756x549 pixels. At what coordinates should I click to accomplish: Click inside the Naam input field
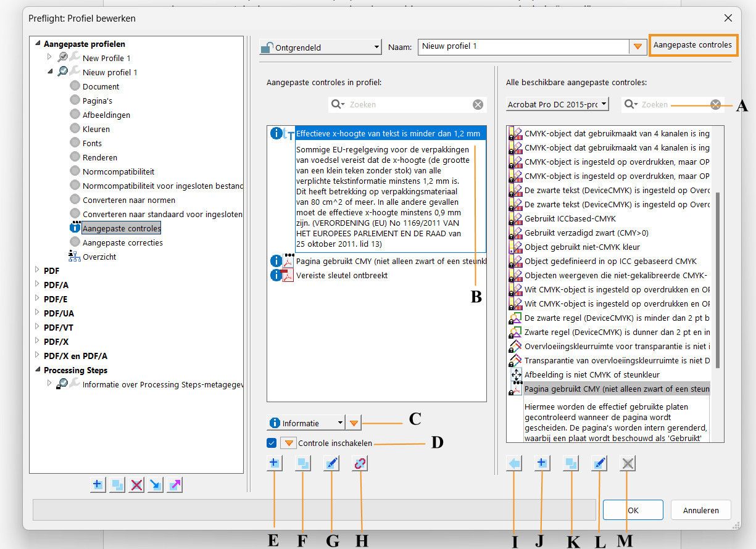pos(525,46)
